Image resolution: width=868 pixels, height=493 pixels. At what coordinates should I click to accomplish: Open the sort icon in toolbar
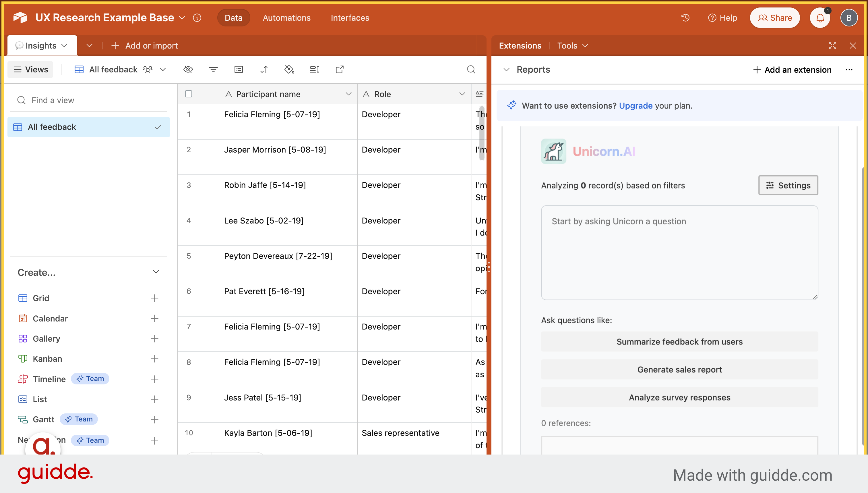[x=264, y=70]
